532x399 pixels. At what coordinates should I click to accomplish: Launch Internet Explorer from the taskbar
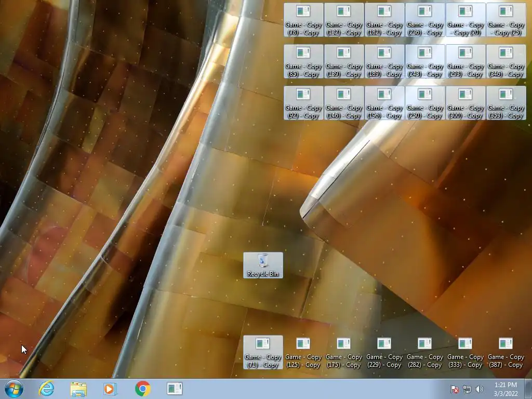(x=46, y=389)
